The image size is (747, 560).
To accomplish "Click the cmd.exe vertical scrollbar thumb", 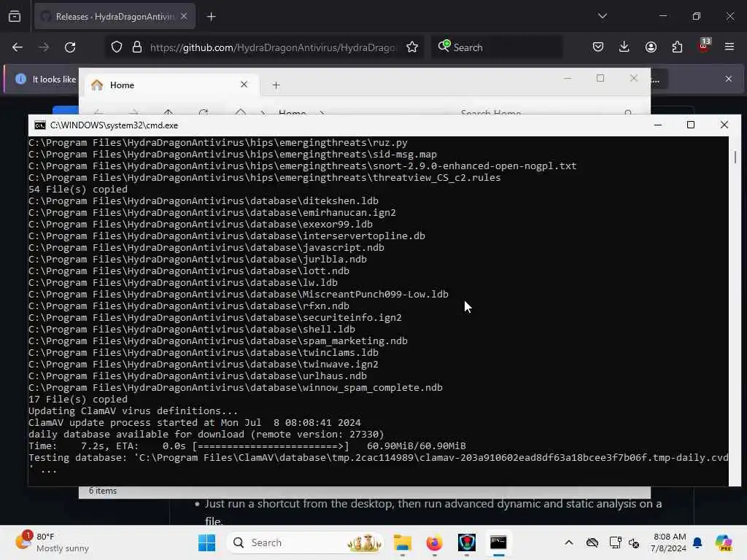I will (735, 157).
